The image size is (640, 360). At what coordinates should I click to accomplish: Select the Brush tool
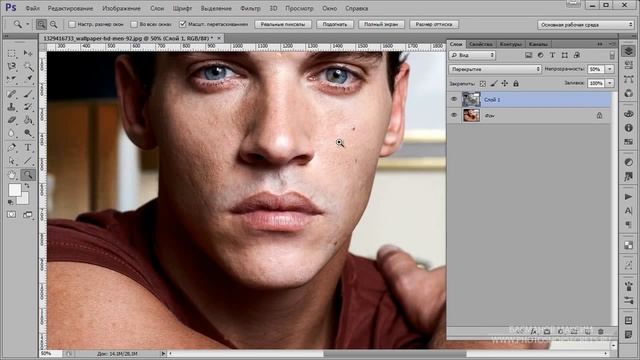point(28,94)
